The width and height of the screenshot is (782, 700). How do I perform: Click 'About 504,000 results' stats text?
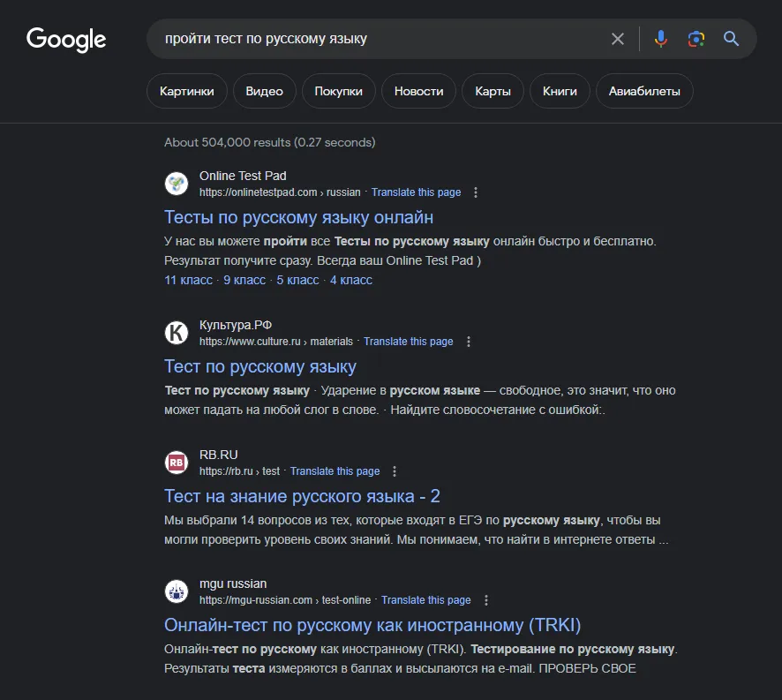[270, 143]
